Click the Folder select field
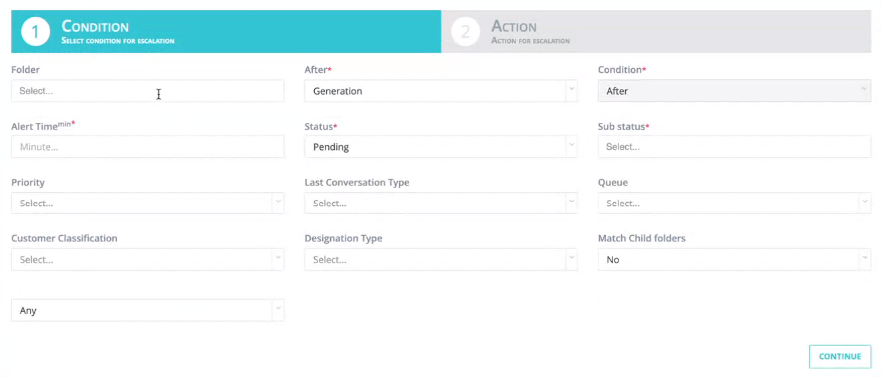The image size is (883, 377). point(148,91)
